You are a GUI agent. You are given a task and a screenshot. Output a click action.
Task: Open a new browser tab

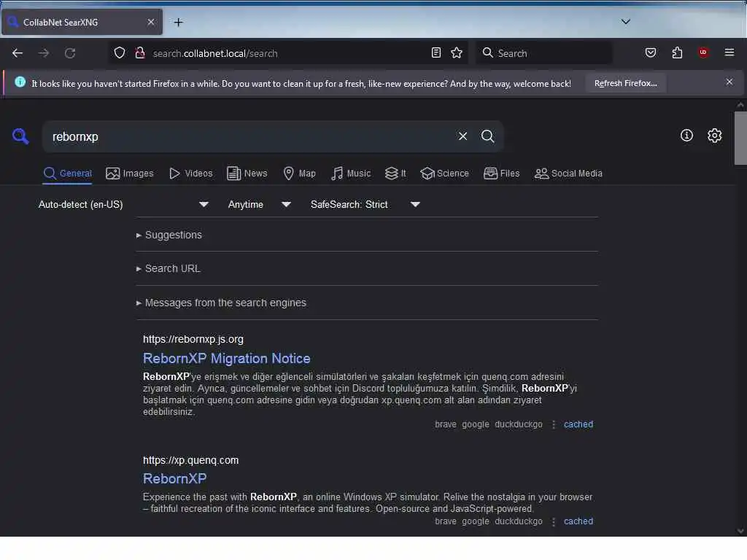click(x=178, y=23)
